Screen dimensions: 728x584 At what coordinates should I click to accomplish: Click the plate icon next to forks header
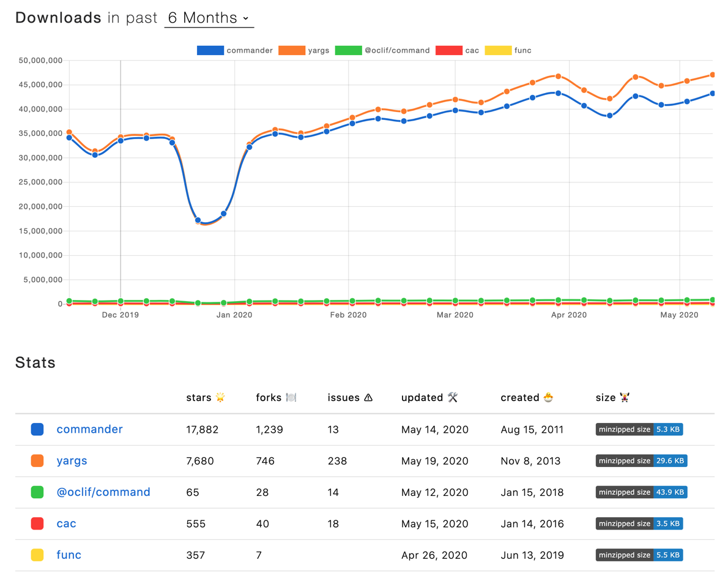(291, 397)
